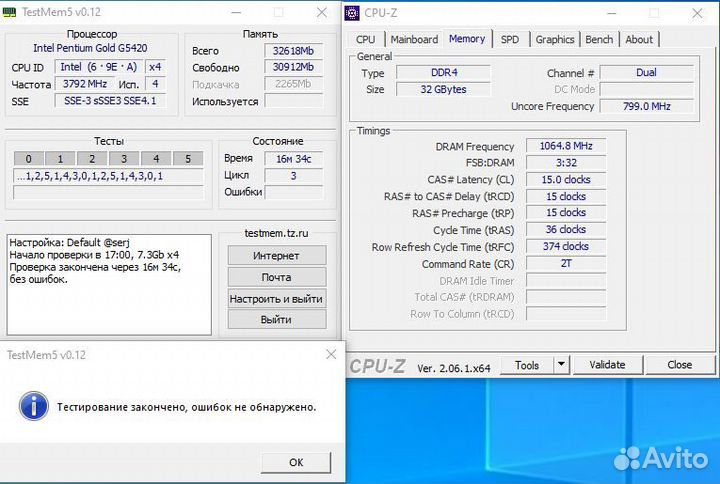Open the CPU tab in CPU-Z
This screenshot has height=484, width=720.
tap(366, 39)
